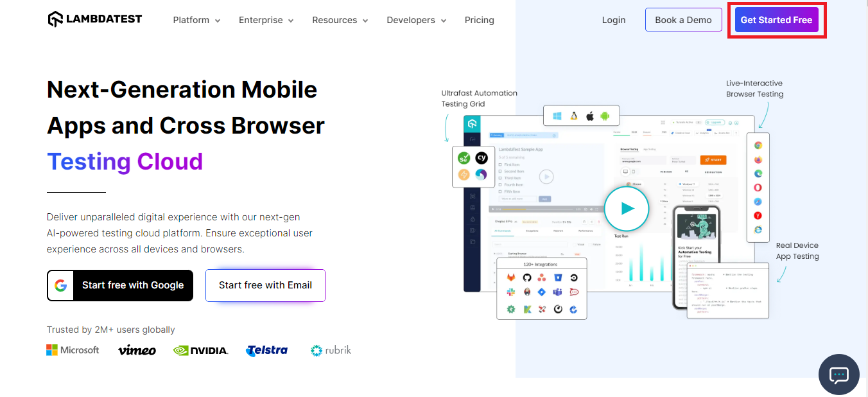Go to the Pricing page

click(x=480, y=20)
